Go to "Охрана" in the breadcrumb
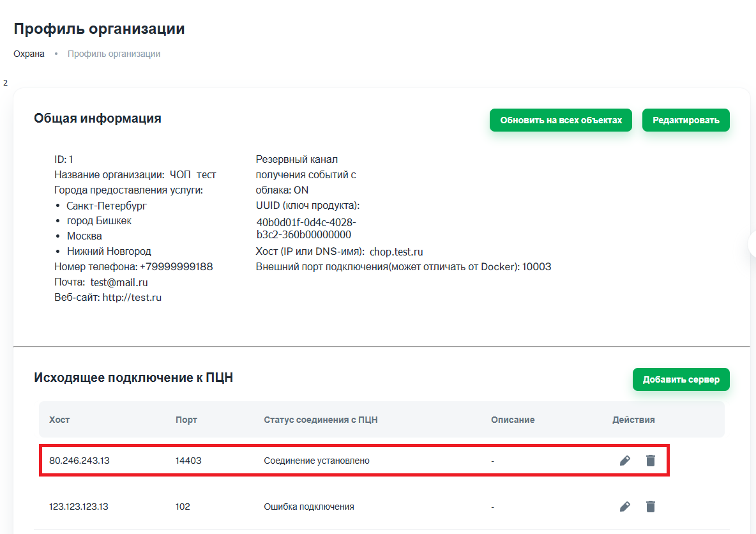756x534 pixels. pos(29,54)
